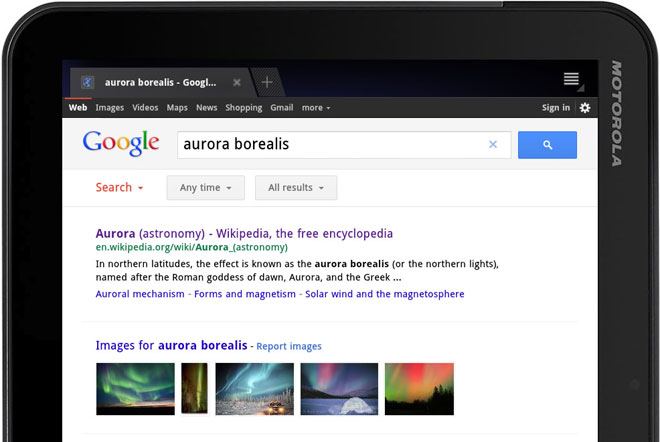Click the Report images link
Image resolution: width=660 pixels, height=442 pixels.
coord(289,346)
